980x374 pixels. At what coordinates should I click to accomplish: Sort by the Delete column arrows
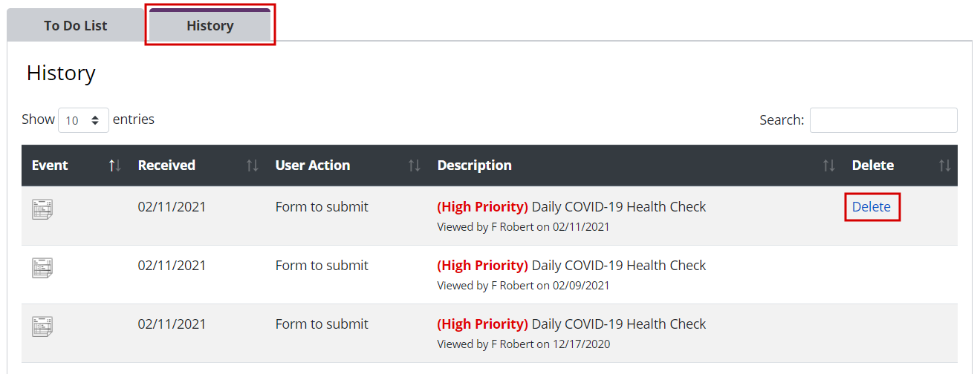click(x=944, y=165)
